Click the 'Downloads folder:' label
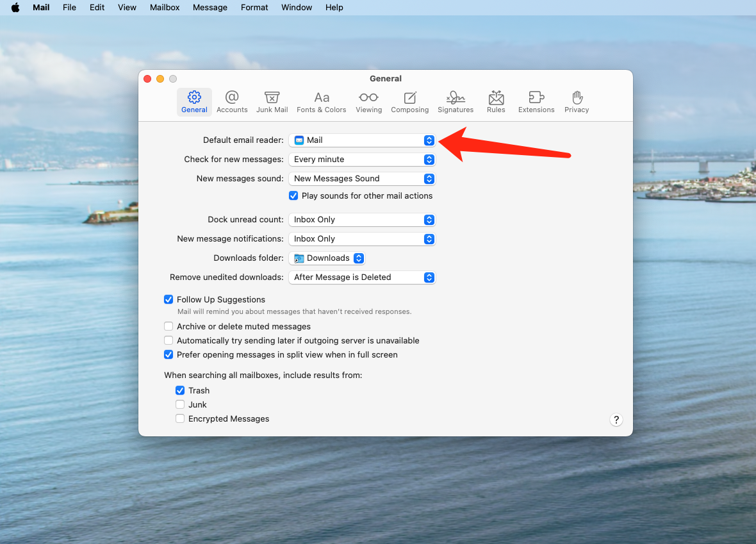 [x=249, y=258]
